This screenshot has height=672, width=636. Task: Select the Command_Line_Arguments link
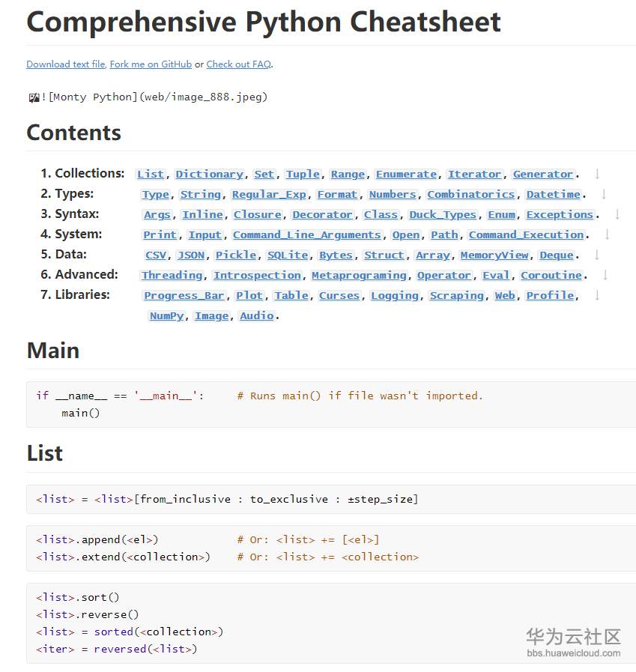(x=307, y=235)
